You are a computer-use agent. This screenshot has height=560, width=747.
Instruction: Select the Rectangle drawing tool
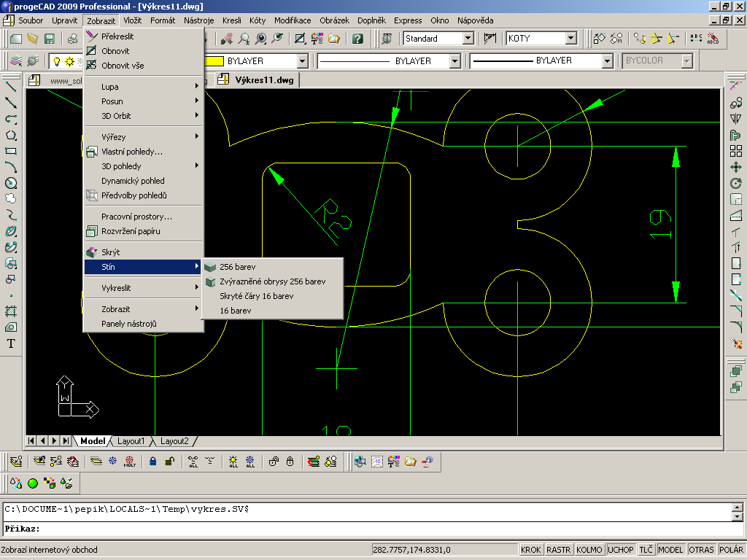point(11,151)
